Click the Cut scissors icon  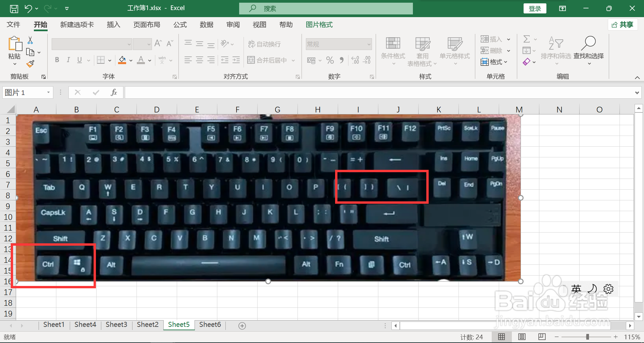pyautogui.click(x=30, y=41)
